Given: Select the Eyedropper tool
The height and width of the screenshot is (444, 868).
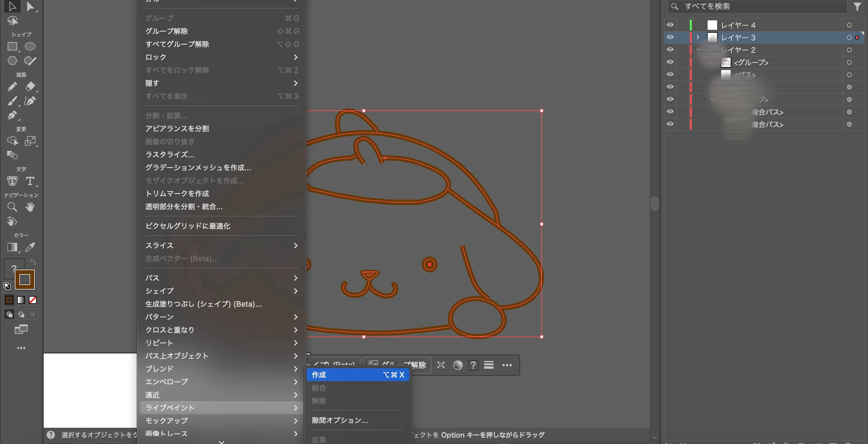Looking at the screenshot, I should [30, 247].
